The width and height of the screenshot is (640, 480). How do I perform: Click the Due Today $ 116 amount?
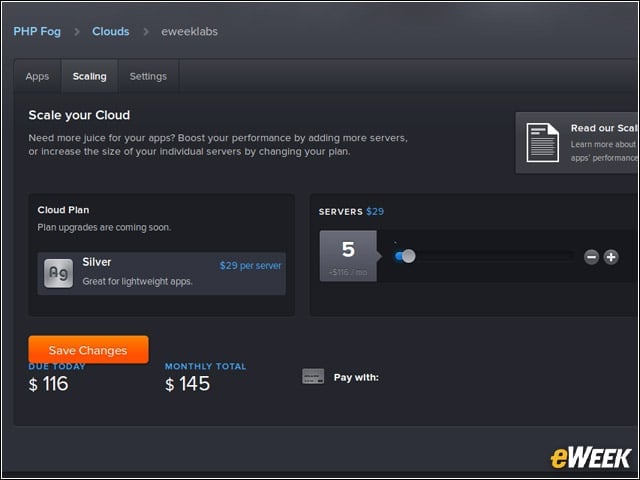(x=48, y=384)
